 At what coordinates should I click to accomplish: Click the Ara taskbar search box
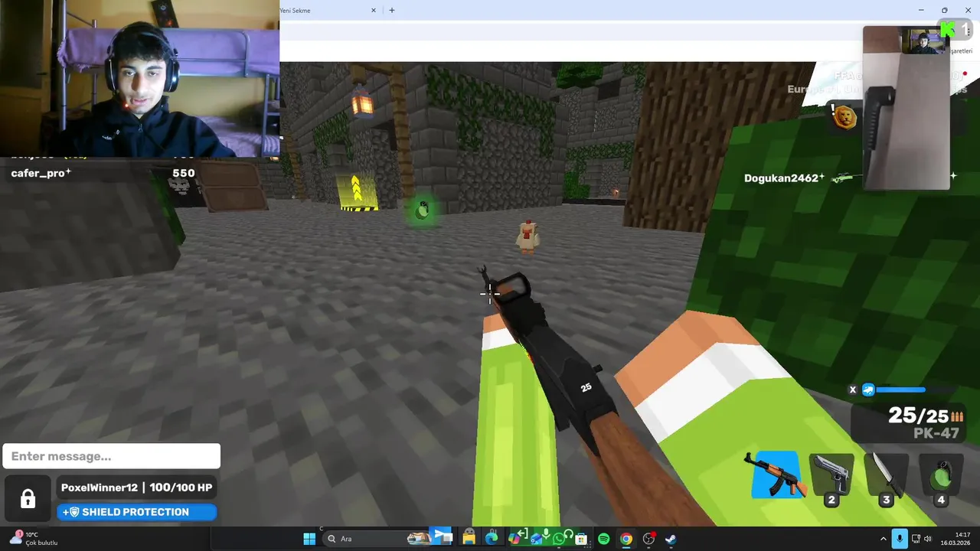point(376,539)
